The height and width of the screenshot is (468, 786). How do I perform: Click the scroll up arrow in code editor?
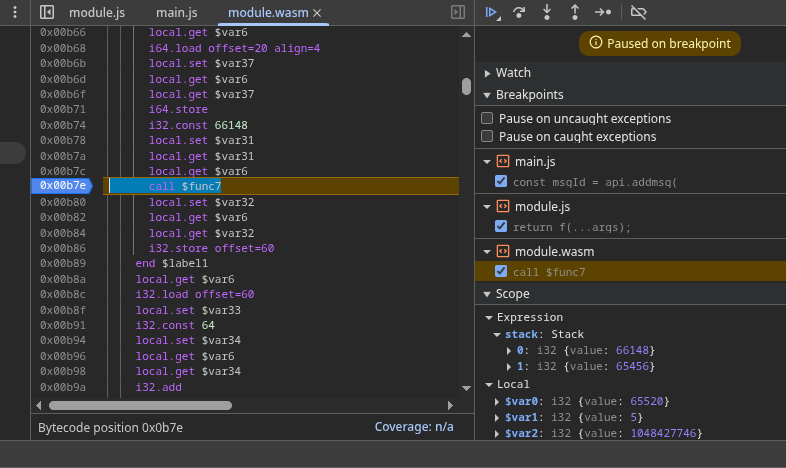point(466,35)
